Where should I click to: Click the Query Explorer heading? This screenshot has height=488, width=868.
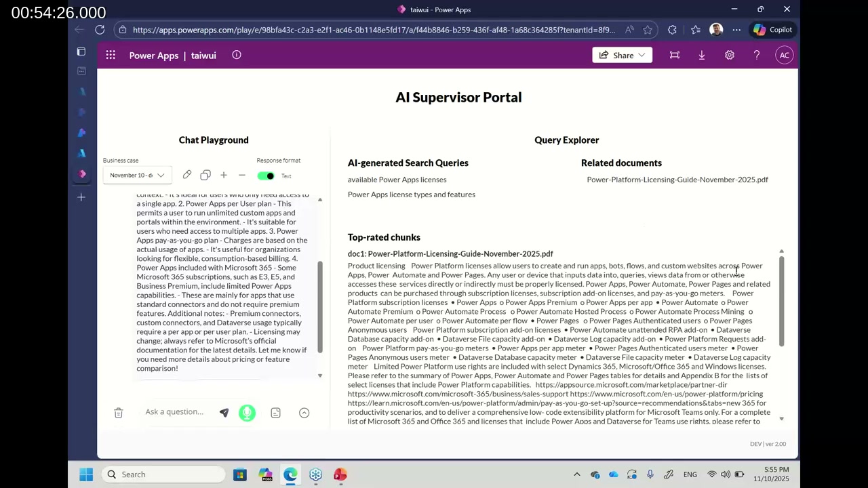(x=566, y=140)
